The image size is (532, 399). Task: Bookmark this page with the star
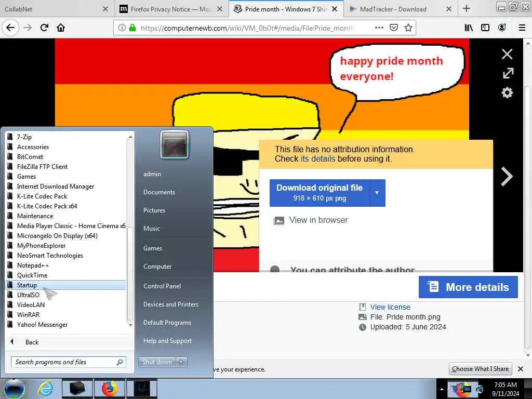408,28
